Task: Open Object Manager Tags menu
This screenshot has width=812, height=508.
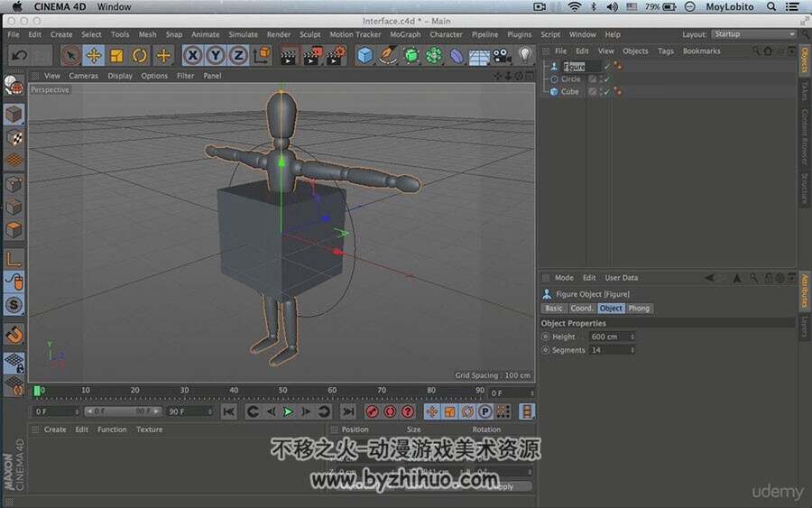Action: 666,51
